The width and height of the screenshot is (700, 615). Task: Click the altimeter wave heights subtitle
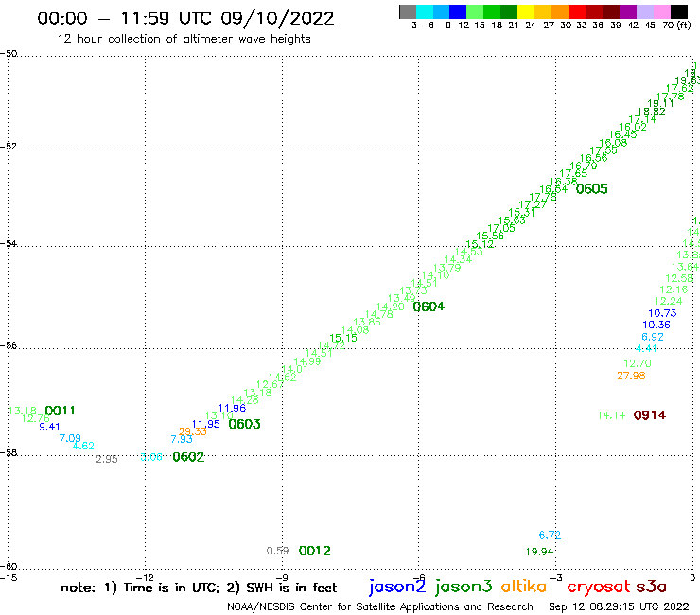click(184, 39)
